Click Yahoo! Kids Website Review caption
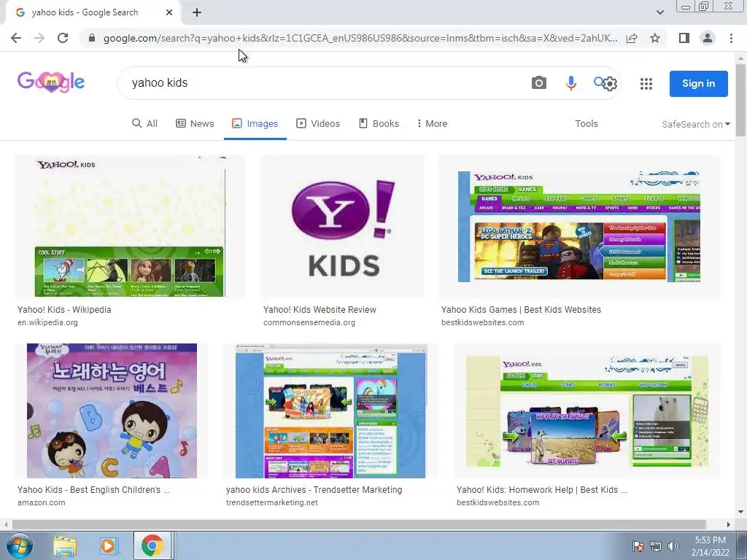The width and height of the screenshot is (747, 560). click(x=320, y=309)
